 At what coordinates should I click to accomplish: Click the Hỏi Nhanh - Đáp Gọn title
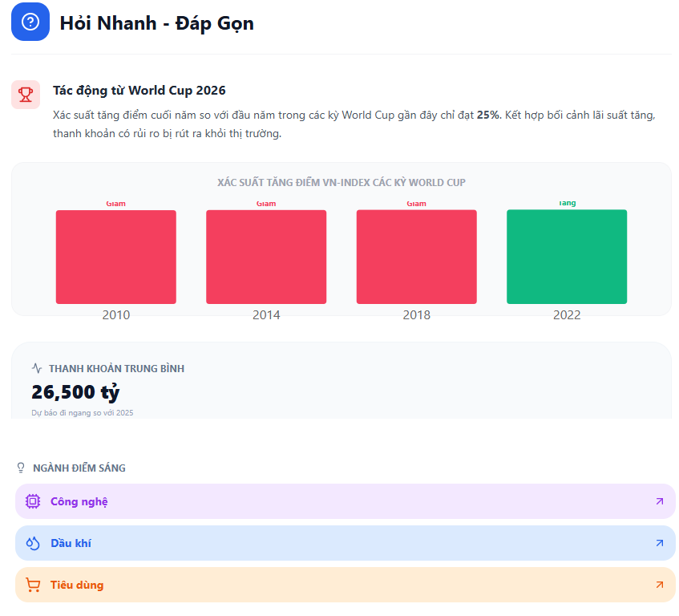[x=157, y=23]
